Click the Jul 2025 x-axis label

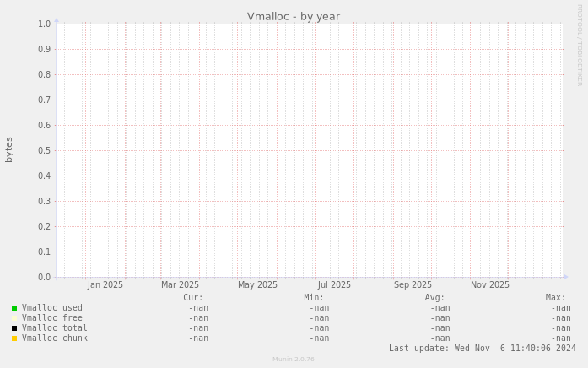334,285
